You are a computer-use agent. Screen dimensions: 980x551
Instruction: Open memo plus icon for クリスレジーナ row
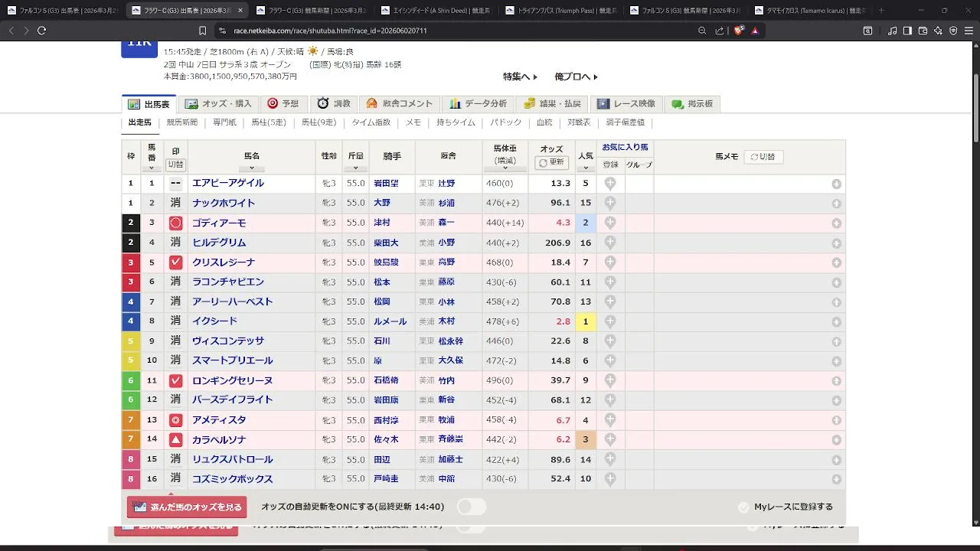click(837, 262)
